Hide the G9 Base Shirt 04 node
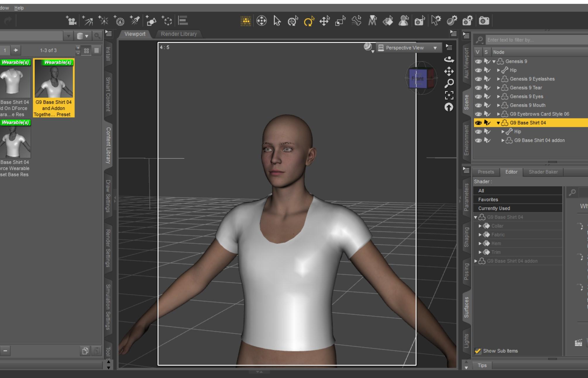 point(478,123)
